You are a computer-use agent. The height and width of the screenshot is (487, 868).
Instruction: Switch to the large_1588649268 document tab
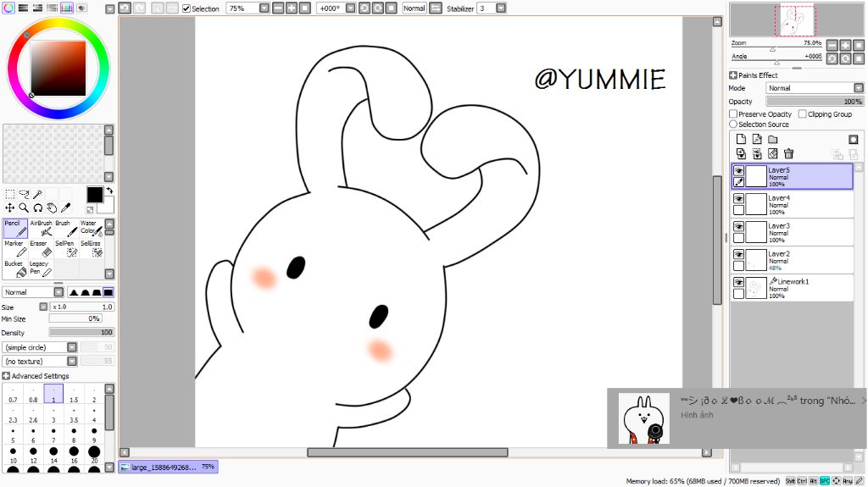[169, 467]
